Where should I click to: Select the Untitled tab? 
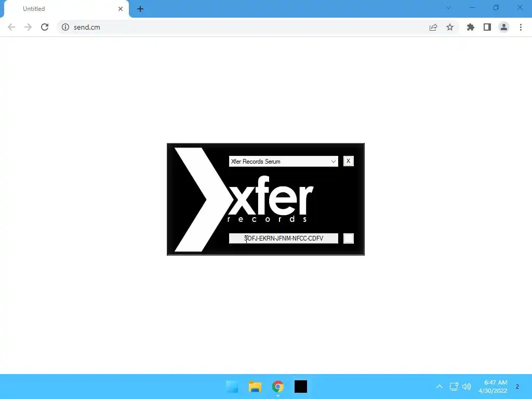tap(66, 9)
